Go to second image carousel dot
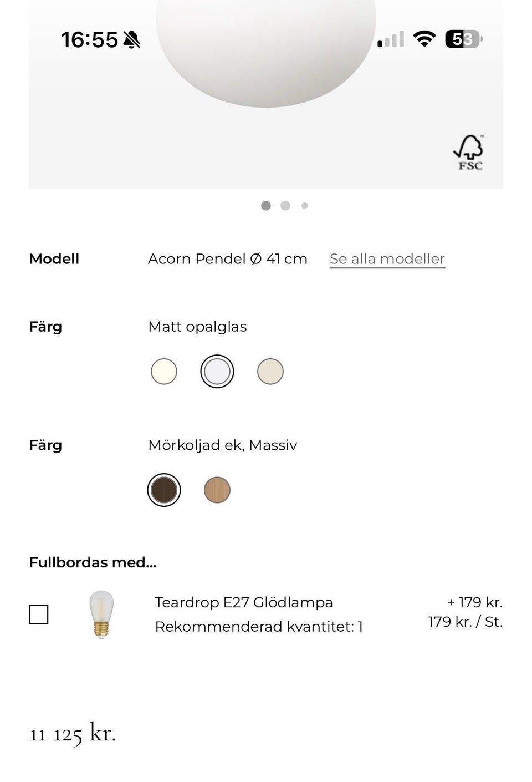 [285, 206]
